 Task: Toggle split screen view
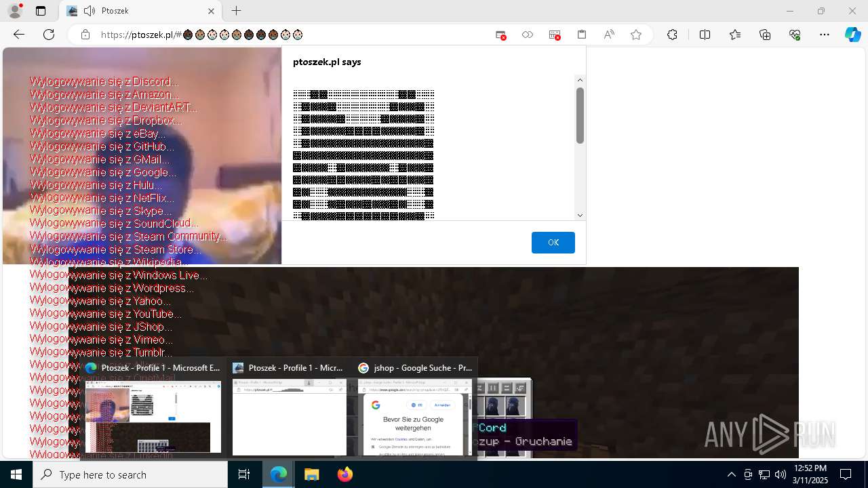click(705, 35)
